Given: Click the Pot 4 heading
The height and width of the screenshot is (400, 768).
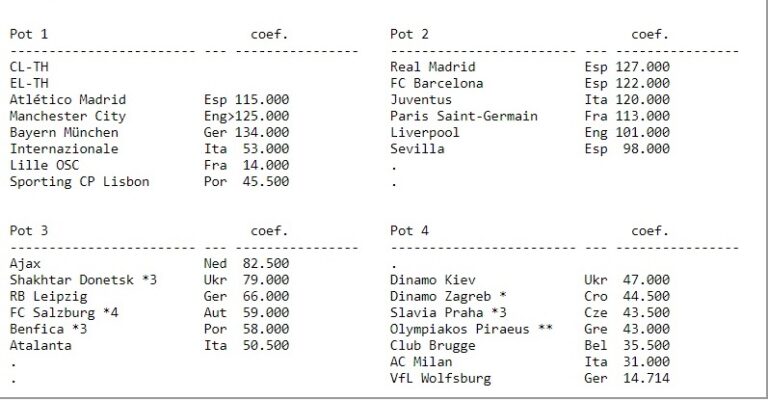Looking at the screenshot, I should pyautogui.click(x=409, y=230).
